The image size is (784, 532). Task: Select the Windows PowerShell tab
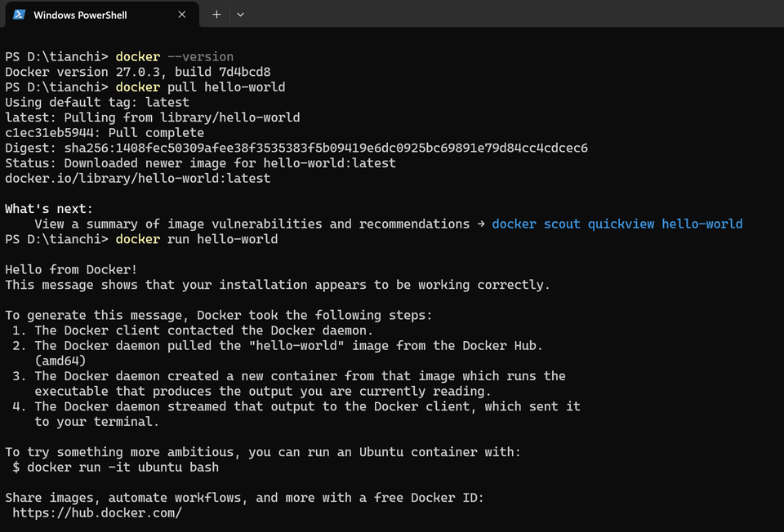pyautogui.click(x=90, y=15)
